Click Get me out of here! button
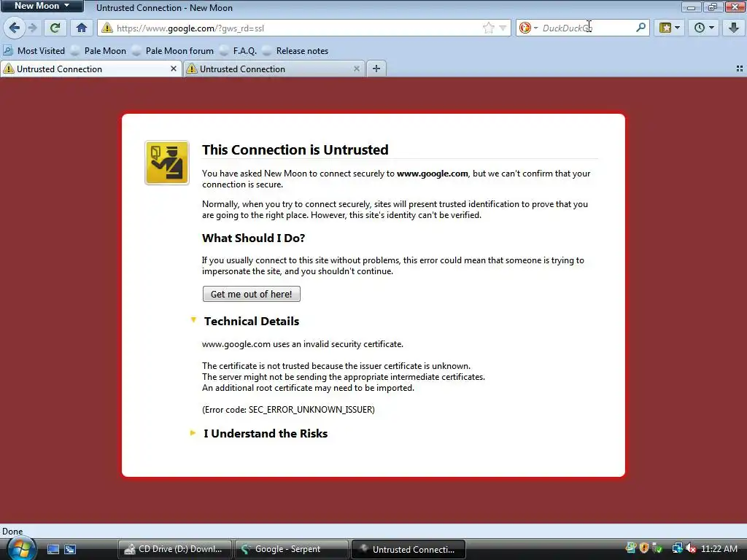 tap(252, 294)
